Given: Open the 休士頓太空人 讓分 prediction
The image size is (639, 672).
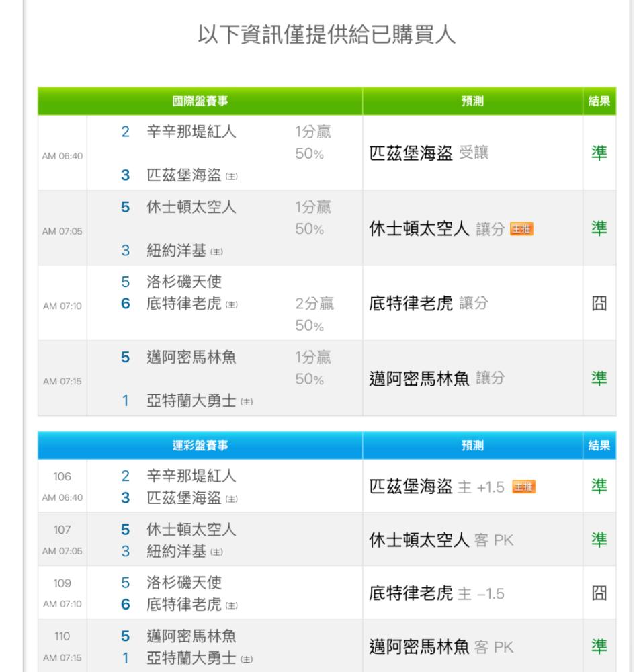Looking at the screenshot, I should point(436,229).
